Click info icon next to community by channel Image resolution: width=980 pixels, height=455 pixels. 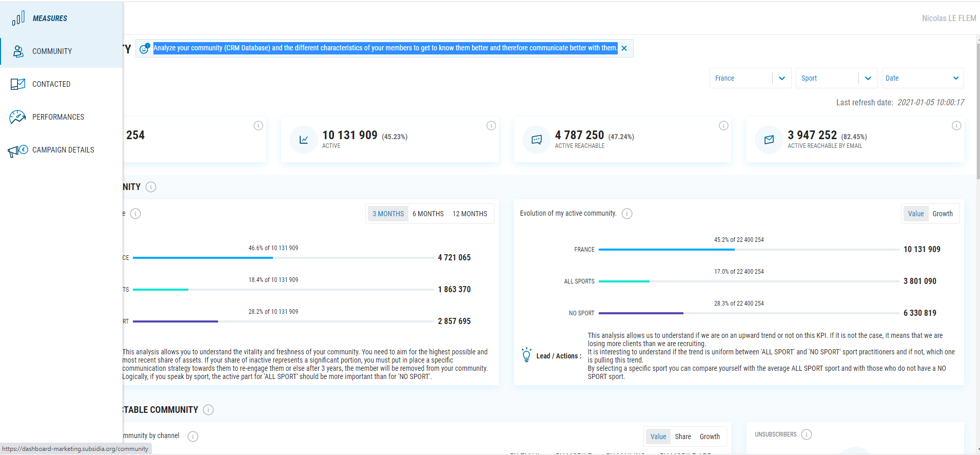click(x=193, y=437)
